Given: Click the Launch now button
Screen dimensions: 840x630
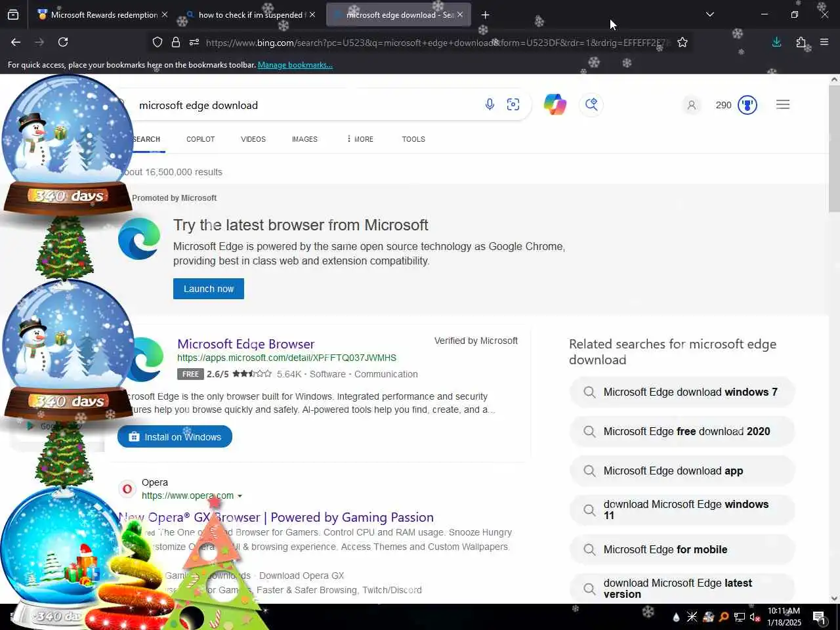Looking at the screenshot, I should 209,289.
